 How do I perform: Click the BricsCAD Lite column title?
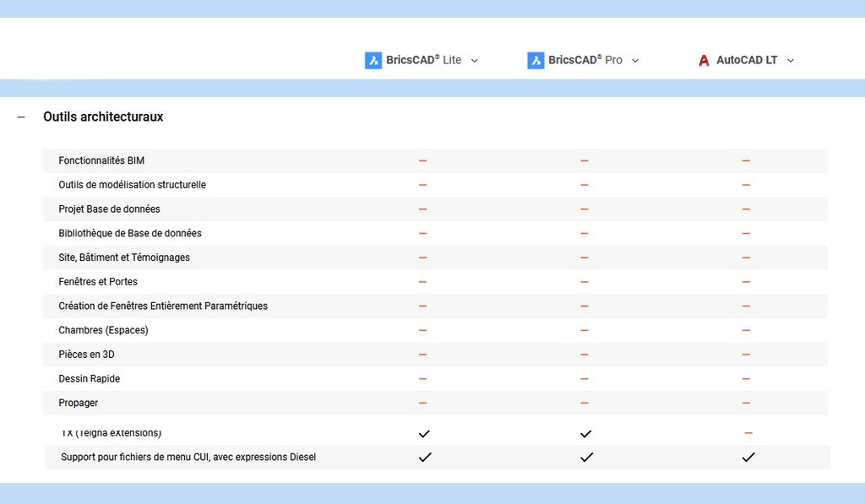(424, 60)
